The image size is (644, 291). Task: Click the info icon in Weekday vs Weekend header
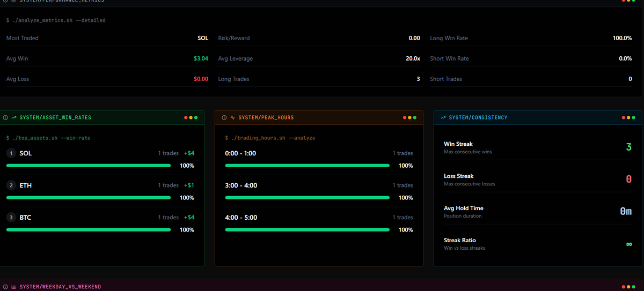5,287
